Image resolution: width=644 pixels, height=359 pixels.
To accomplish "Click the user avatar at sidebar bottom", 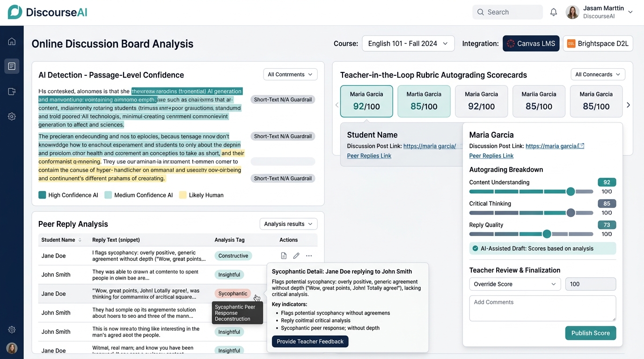I will point(12,348).
